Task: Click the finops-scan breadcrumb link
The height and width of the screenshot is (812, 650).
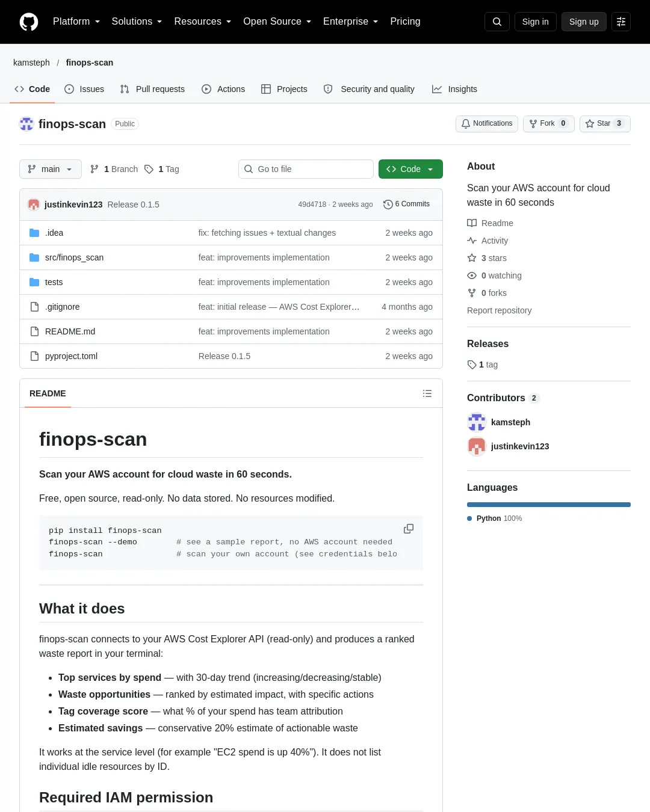Action: click(x=90, y=63)
